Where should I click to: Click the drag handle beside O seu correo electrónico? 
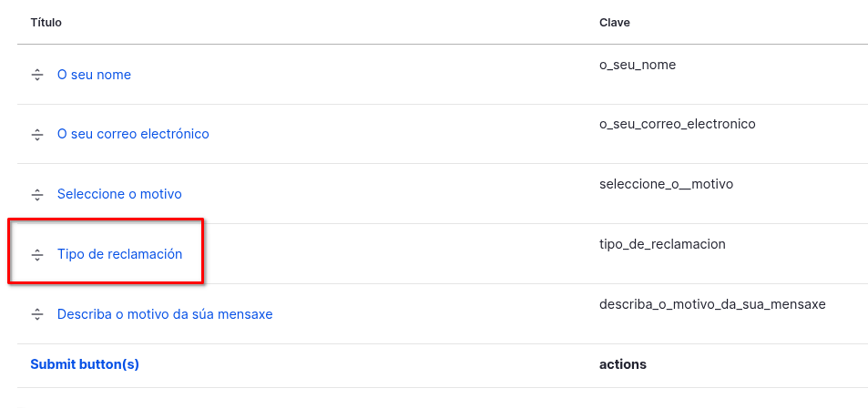pyautogui.click(x=37, y=134)
